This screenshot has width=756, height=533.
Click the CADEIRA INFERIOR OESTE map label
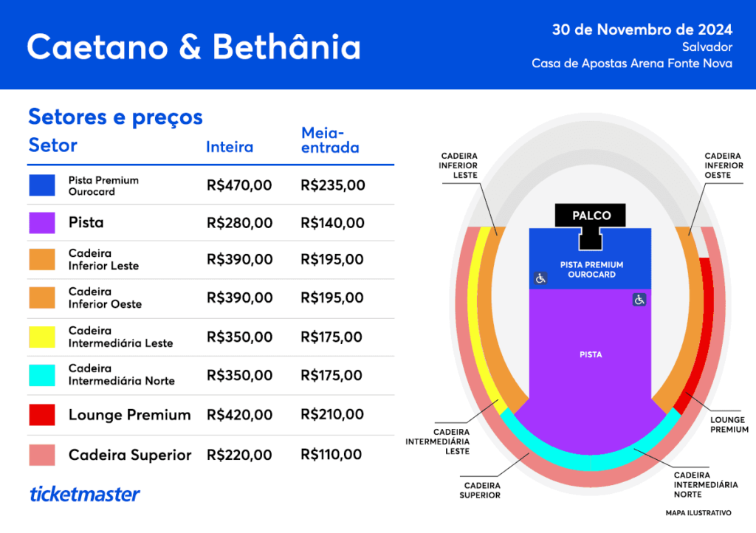point(724,165)
